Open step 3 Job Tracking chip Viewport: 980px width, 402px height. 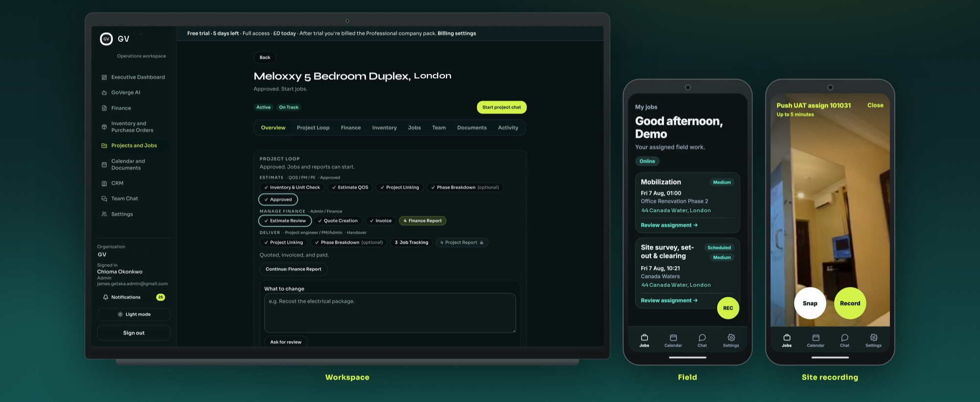coord(411,242)
